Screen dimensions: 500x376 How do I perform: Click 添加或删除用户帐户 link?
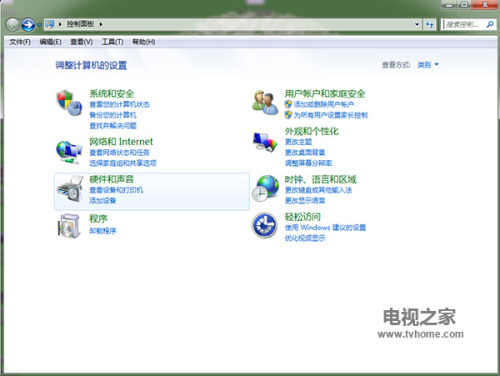point(324,104)
